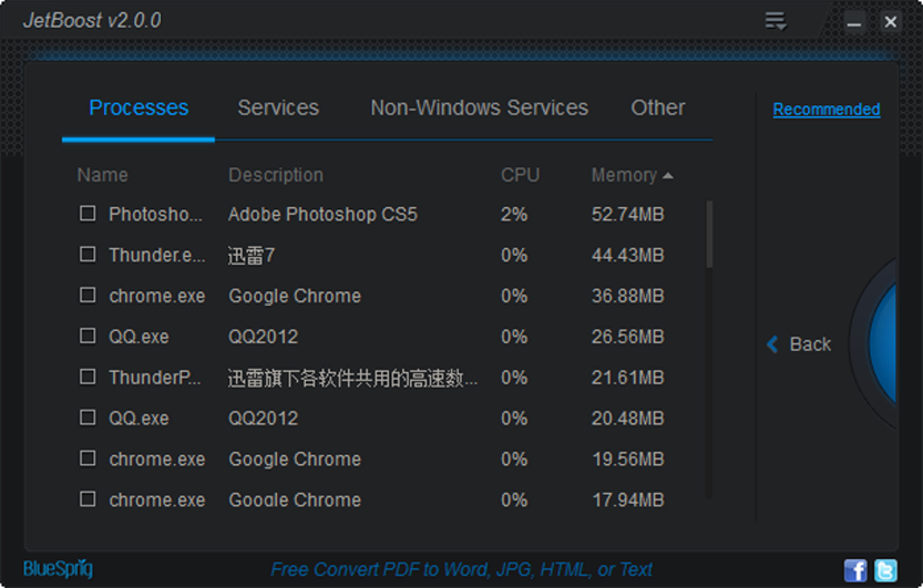
Task: Sort the list by CPU column
Action: click(x=520, y=175)
